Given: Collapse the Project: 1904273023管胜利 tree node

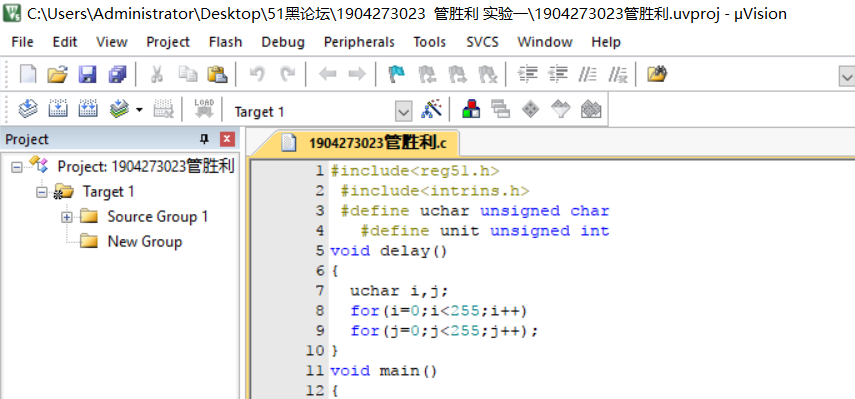Looking at the screenshot, I should tap(17, 167).
